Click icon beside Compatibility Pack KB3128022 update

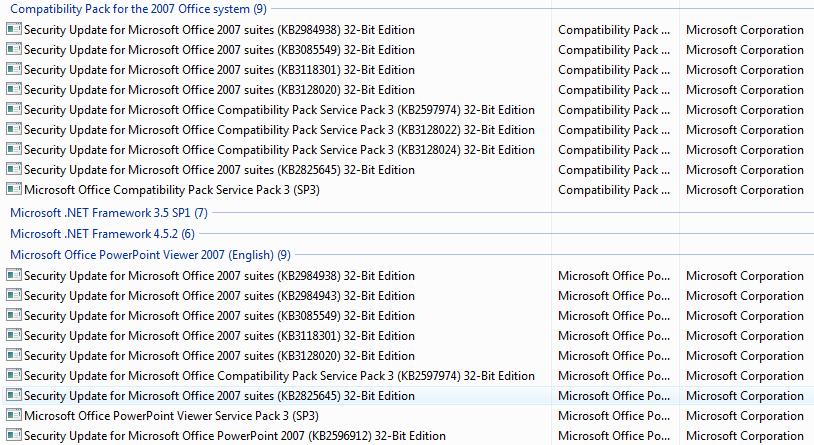[14, 129]
